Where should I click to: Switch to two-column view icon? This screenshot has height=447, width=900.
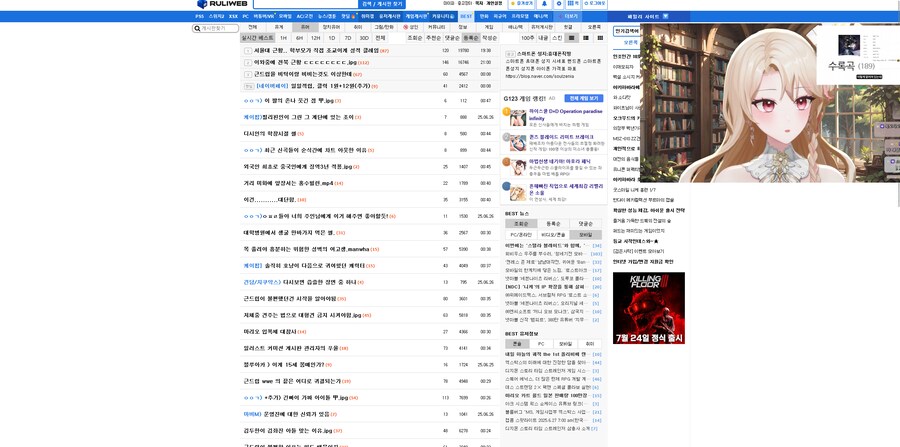(x=585, y=38)
